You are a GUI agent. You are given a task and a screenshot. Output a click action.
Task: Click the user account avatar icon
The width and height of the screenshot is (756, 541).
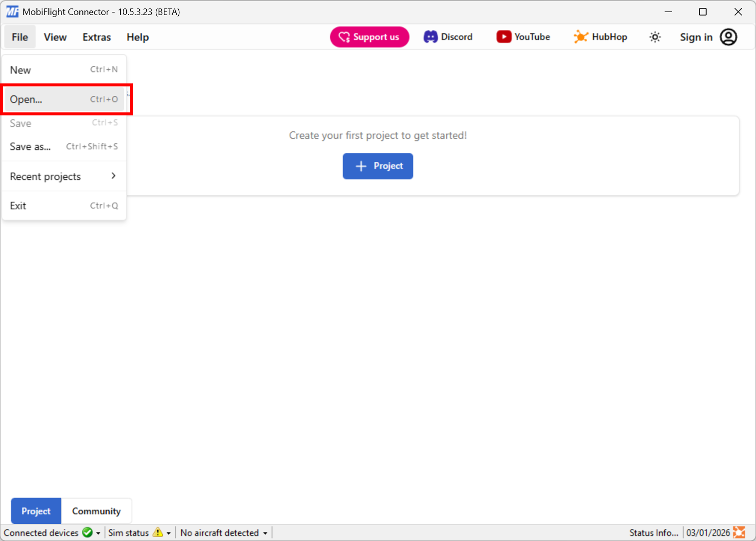point(729,37)
